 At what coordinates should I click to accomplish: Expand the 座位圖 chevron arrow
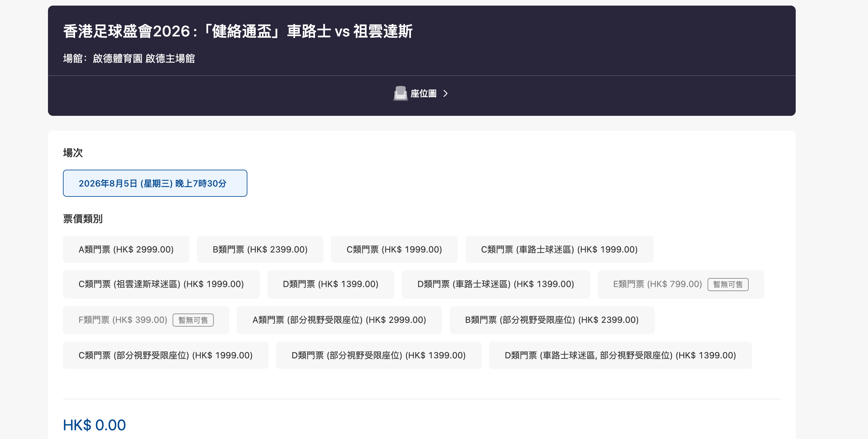(x=446, y=94)
